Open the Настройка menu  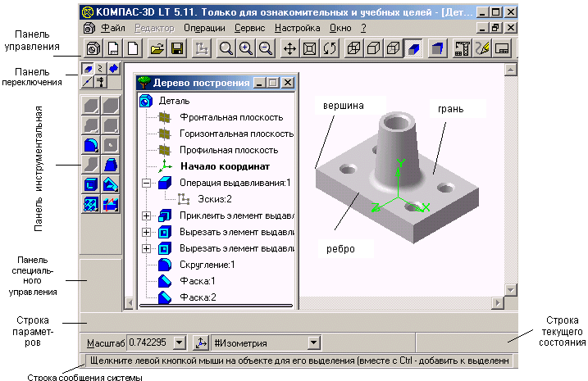[x=298, y=28]
